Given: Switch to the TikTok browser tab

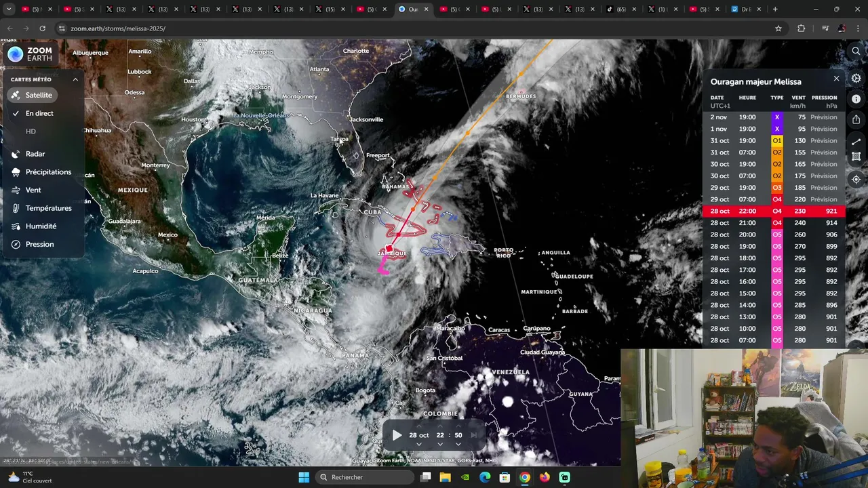Looking at the screenshot, I should point(620,9).
